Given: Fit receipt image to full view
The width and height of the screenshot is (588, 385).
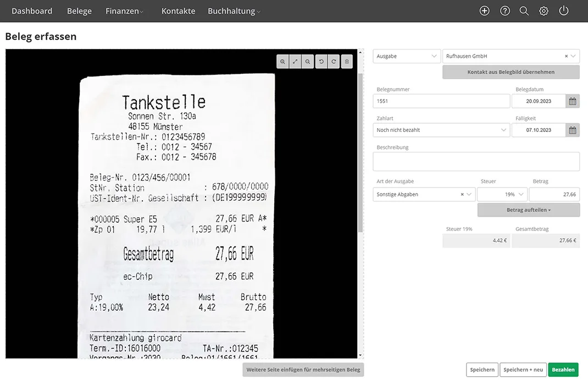Looking at the screenshot, I should point(295,62).
